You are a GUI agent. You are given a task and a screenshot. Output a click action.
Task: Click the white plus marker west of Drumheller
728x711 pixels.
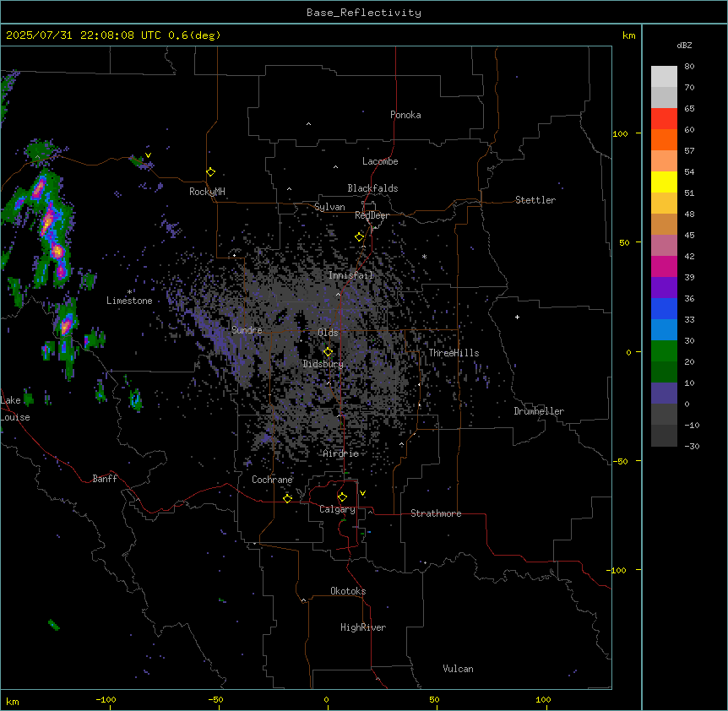coord(517,317)
